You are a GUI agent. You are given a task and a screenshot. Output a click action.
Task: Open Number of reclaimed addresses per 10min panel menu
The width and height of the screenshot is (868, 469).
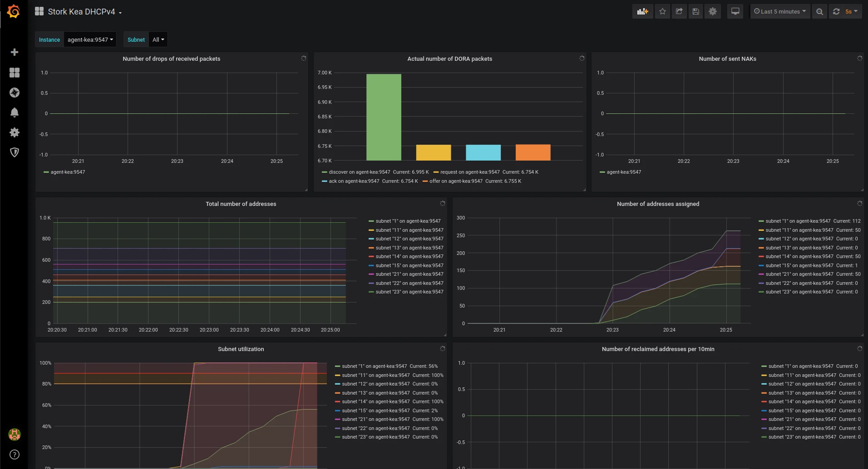coord(658,349)
